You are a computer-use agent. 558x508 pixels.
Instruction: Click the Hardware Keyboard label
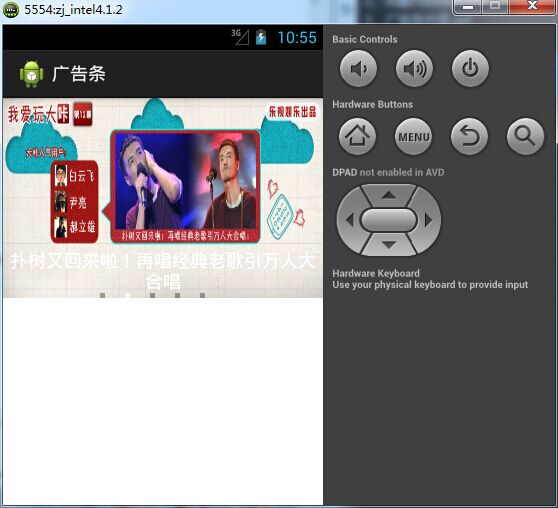(376, 273)
